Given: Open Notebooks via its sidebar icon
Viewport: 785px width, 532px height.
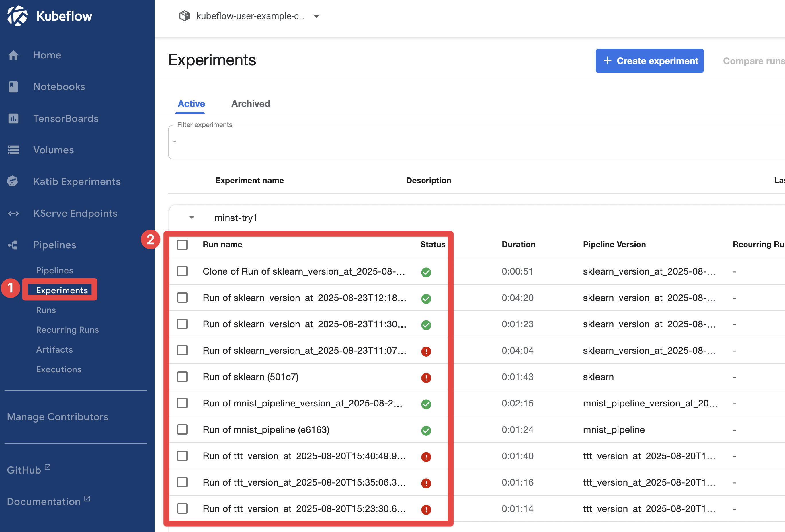Looking at the screenshot, I should 13,87.
